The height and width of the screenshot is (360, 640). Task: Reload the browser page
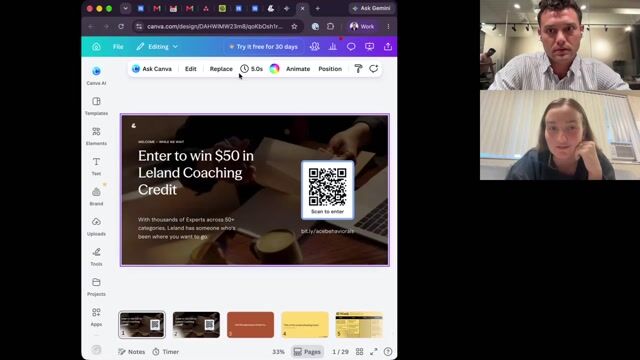pyautogui.click(x=121, y=26)
